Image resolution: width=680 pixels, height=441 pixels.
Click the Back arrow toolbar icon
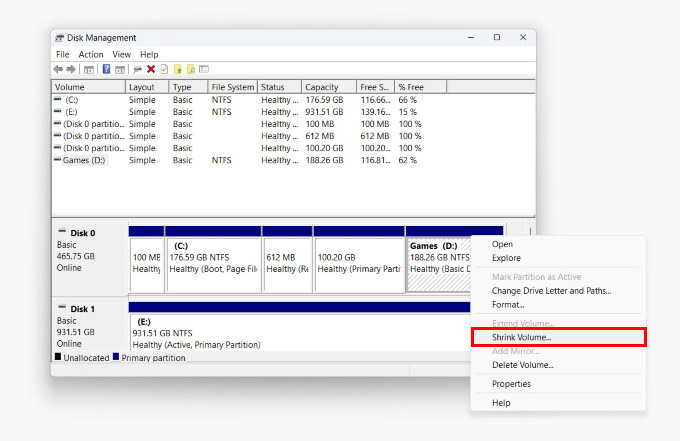click(58, 69)
